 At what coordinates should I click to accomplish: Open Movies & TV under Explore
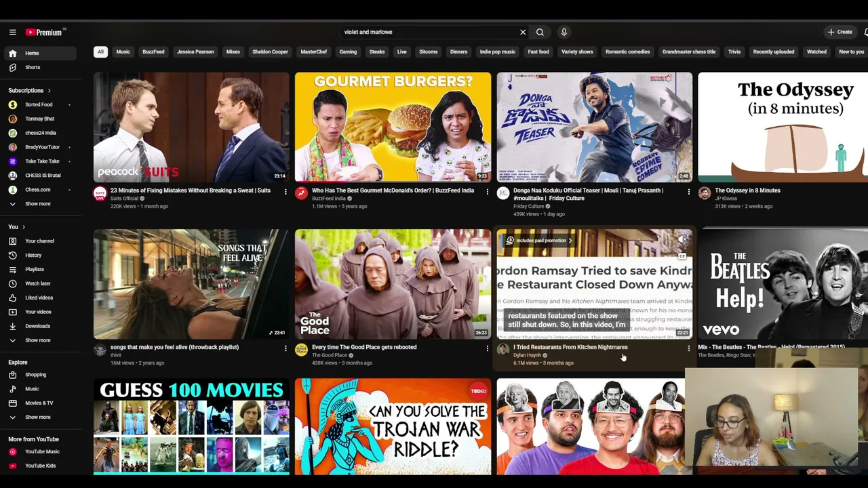tap(41, 403)
